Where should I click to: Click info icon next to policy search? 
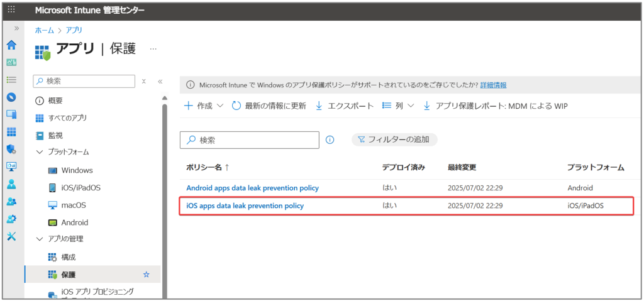coord(330,140)
